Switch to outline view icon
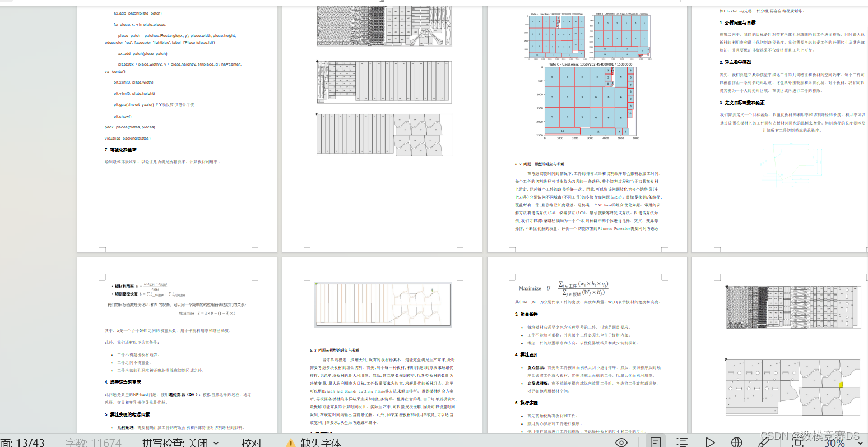 point(682,443)
